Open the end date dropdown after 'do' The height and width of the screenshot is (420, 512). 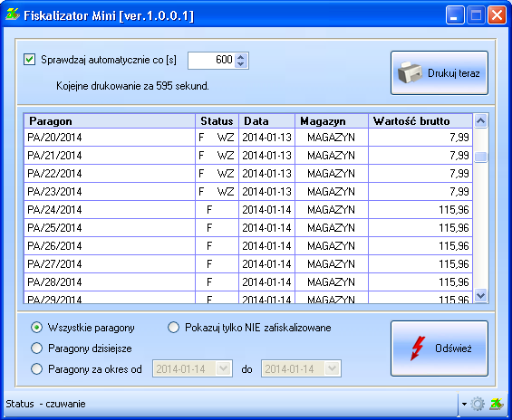point(332,368)
